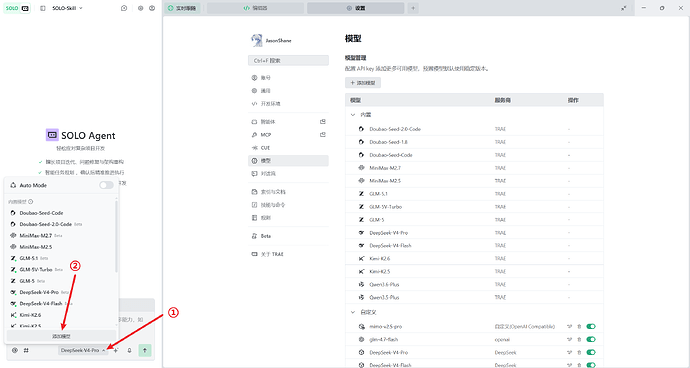Click the @ mention icon in chat input
The width and height of the screenshot is (690, 368).
pyautogui.click(x=15, y=350)
